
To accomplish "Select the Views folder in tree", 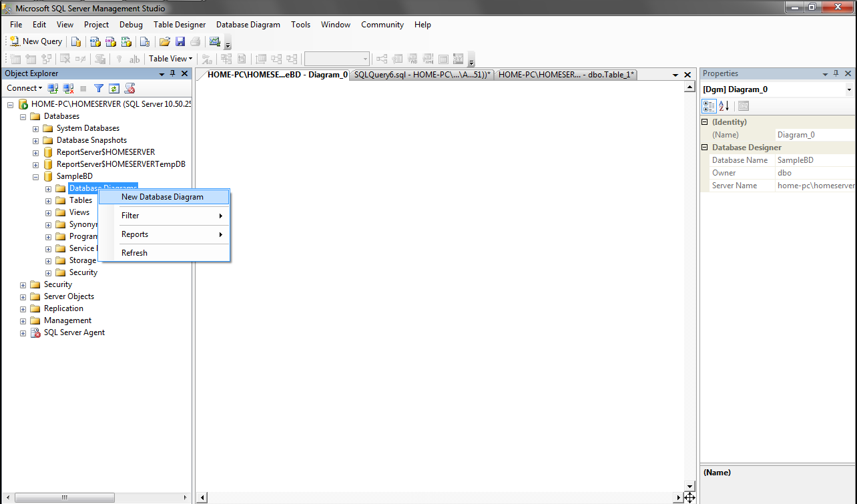I will tap(79, 212).
